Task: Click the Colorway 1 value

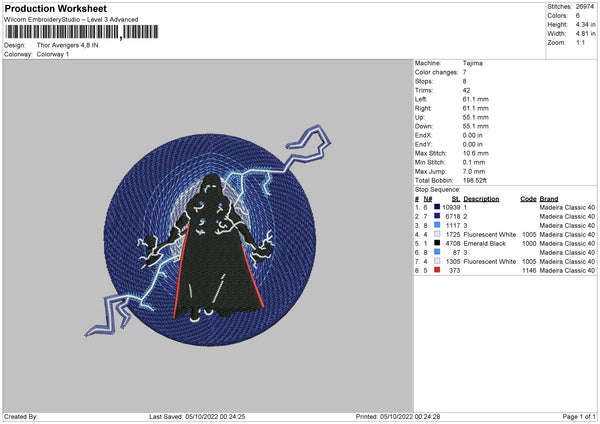Action: (53, 54)
